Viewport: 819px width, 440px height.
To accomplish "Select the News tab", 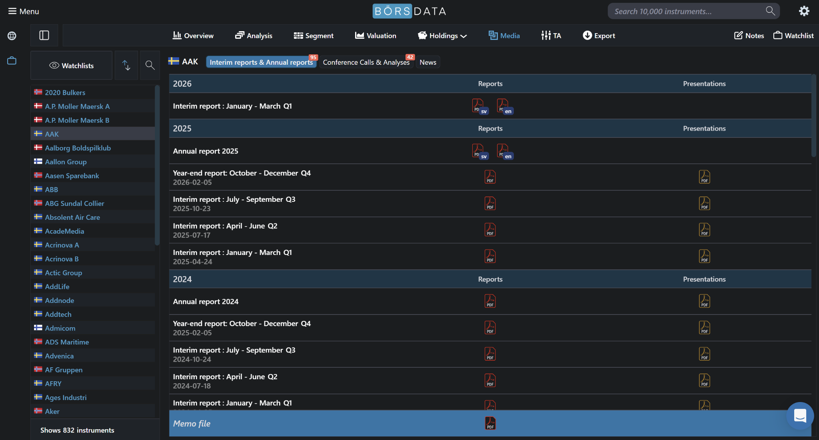I will (x=428, y=62).
